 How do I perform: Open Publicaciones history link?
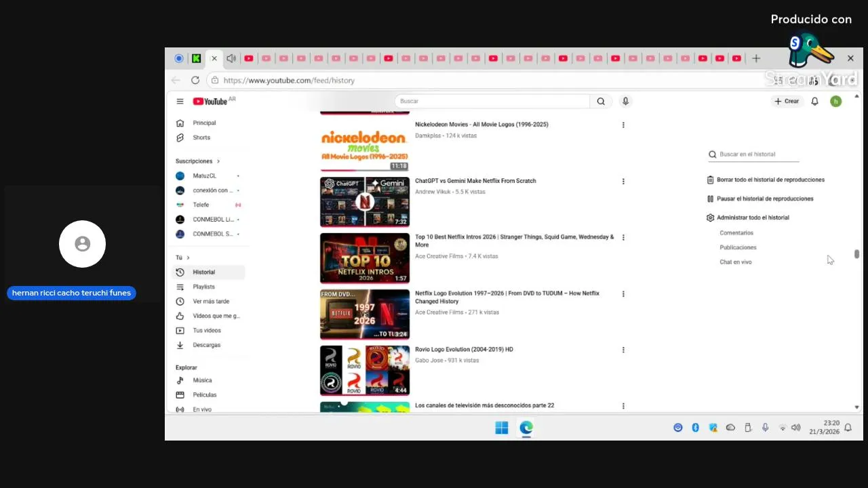(x=738, y=247)
